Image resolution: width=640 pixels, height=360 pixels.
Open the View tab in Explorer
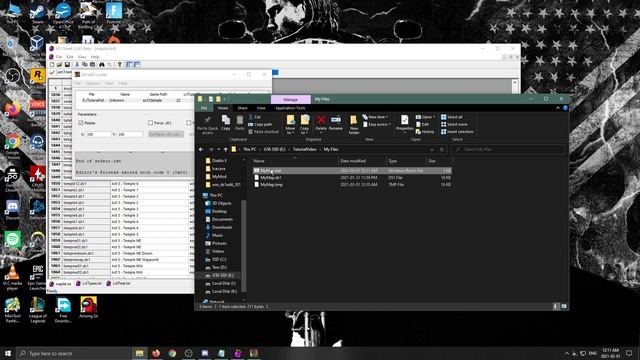pos(261,108)
